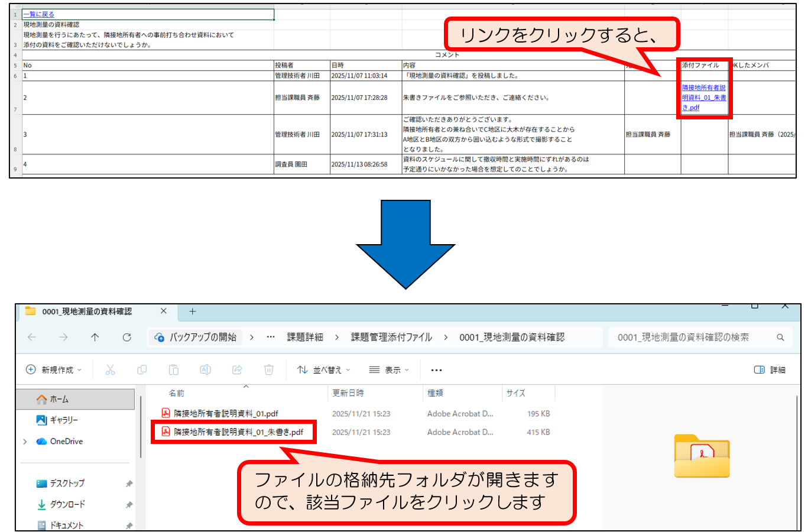Click the Rename icon in toolbar
808x532 pixels.
click(205, 370)
